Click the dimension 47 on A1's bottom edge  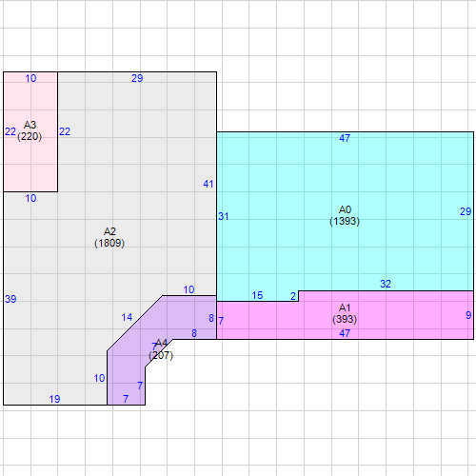345,333
